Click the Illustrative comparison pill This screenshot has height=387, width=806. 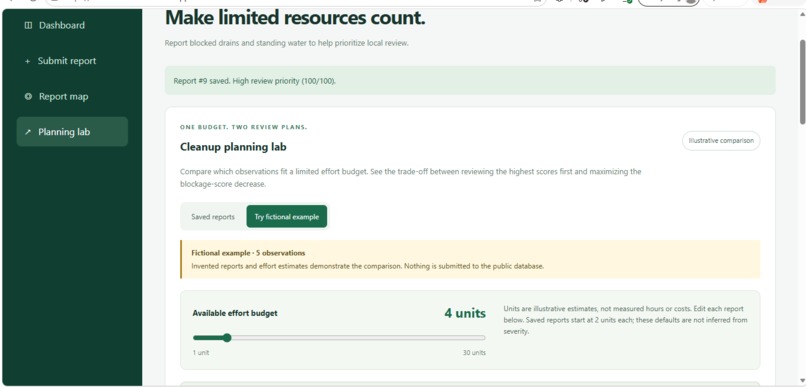(x=721, y=140)
